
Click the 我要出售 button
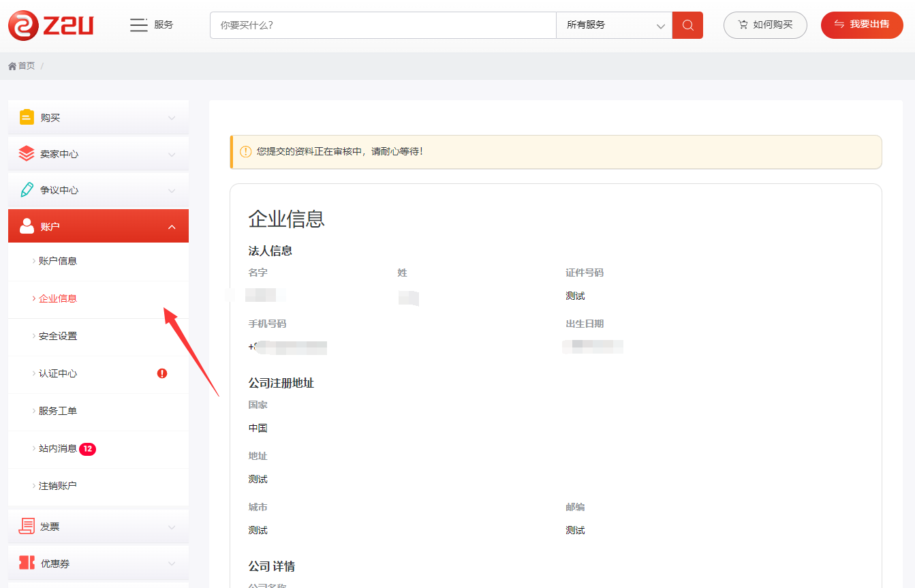pos(862,25)
